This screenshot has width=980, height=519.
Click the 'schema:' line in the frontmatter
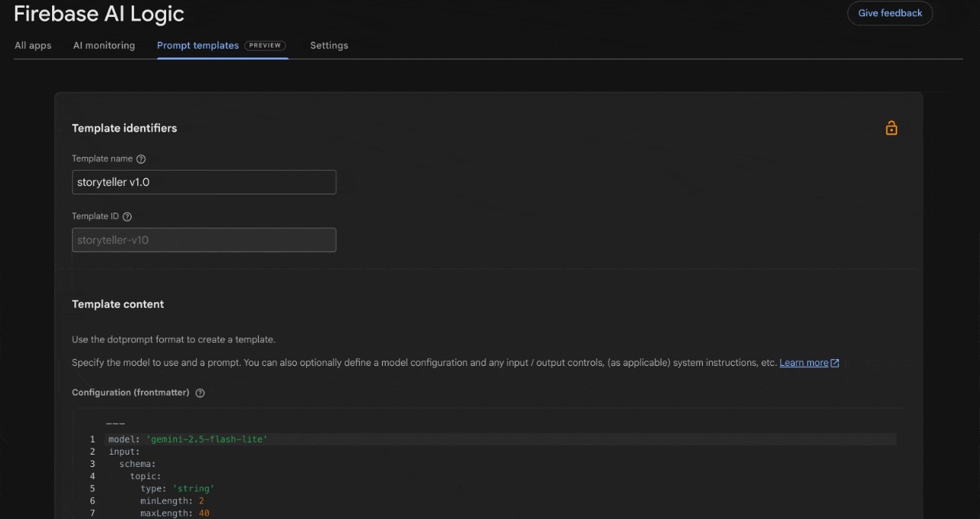137,464
